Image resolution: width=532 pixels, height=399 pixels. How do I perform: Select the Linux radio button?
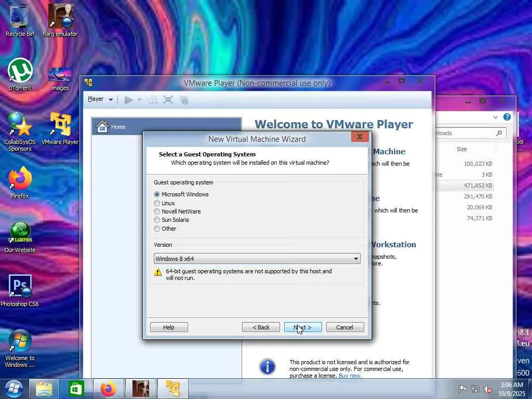click(157, 203)
